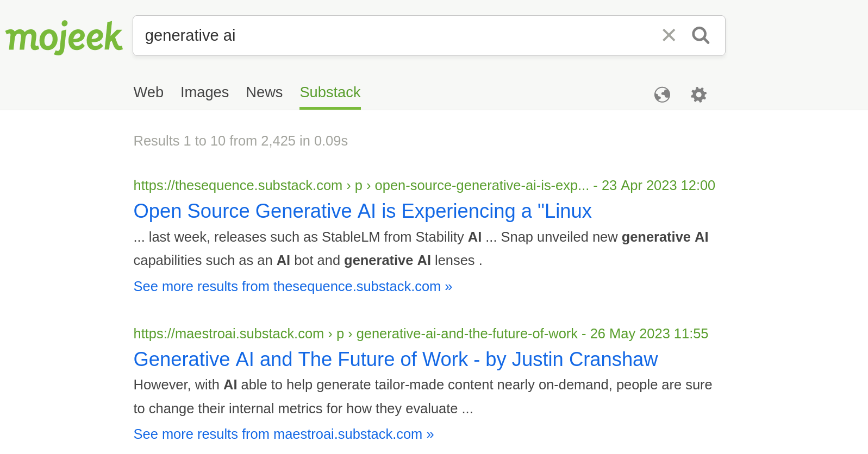Open Generative AI and The Future of Work
This screenshot has height=454, width=868.
[396, 360]
